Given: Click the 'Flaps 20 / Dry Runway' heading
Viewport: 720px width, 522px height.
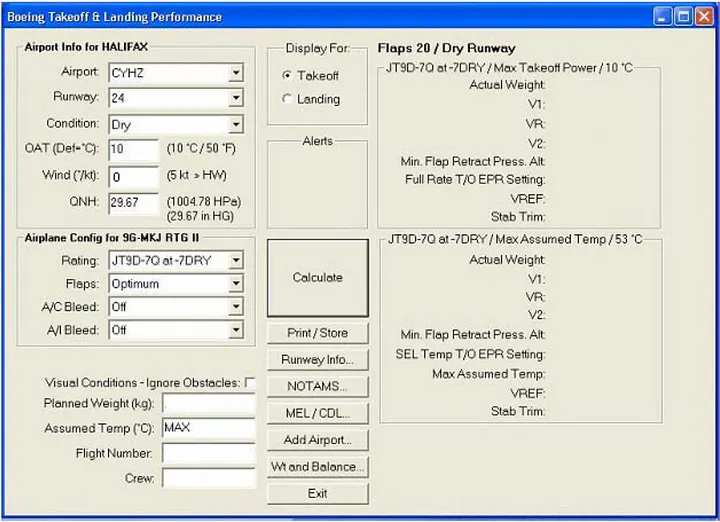Looking at the screenshot, I should tap(446, 48).
